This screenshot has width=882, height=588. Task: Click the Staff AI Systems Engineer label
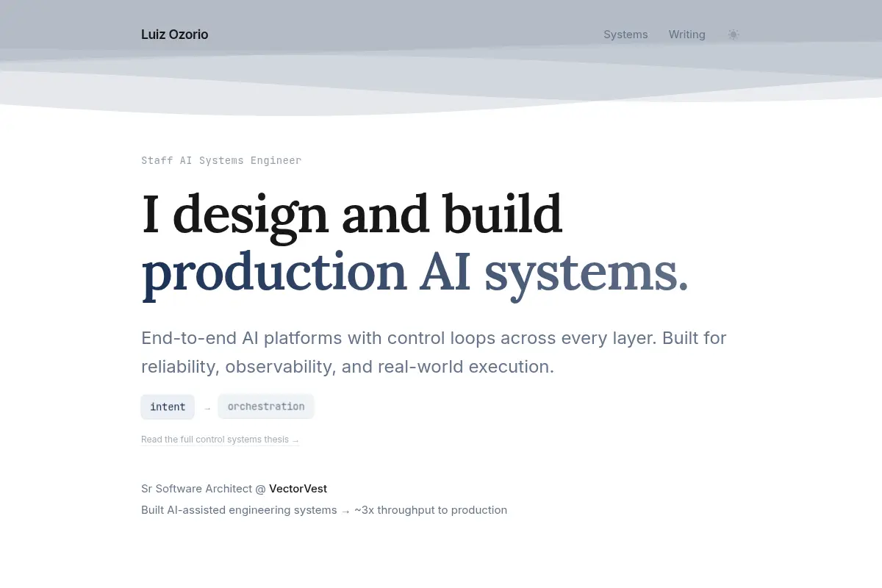[221, 160]
